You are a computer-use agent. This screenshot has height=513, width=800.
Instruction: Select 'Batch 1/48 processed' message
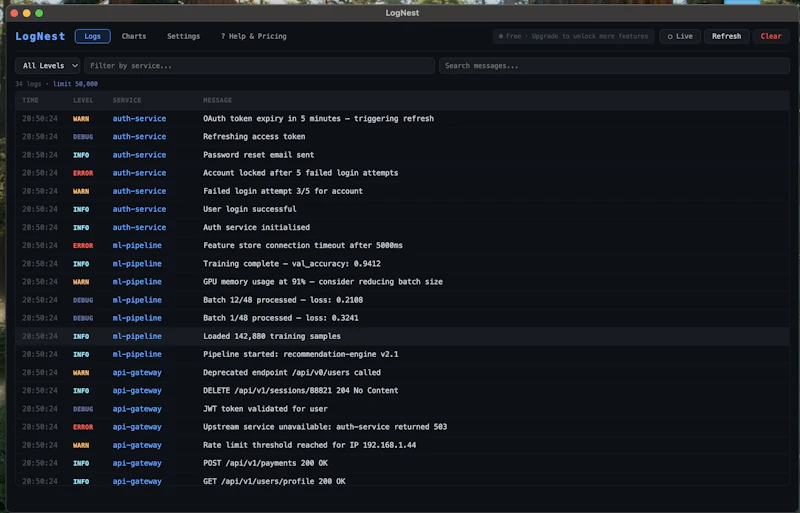[281, 317]
